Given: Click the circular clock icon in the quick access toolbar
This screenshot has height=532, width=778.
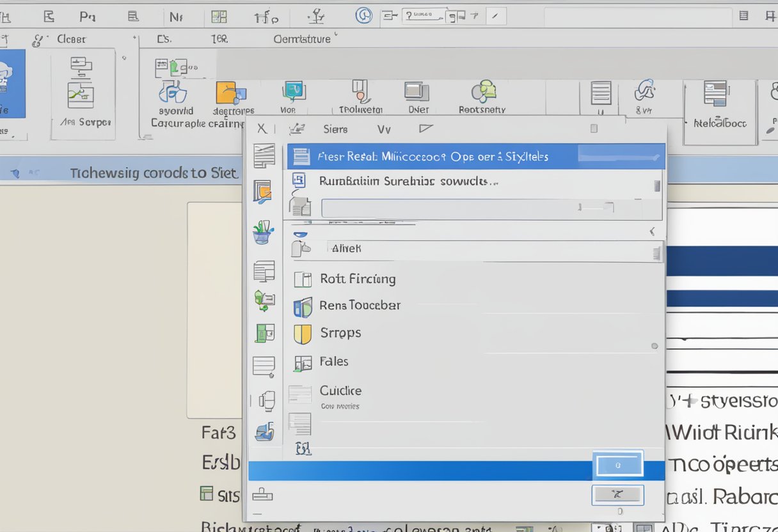Looking at the screenshot, I should click(364, 16).
